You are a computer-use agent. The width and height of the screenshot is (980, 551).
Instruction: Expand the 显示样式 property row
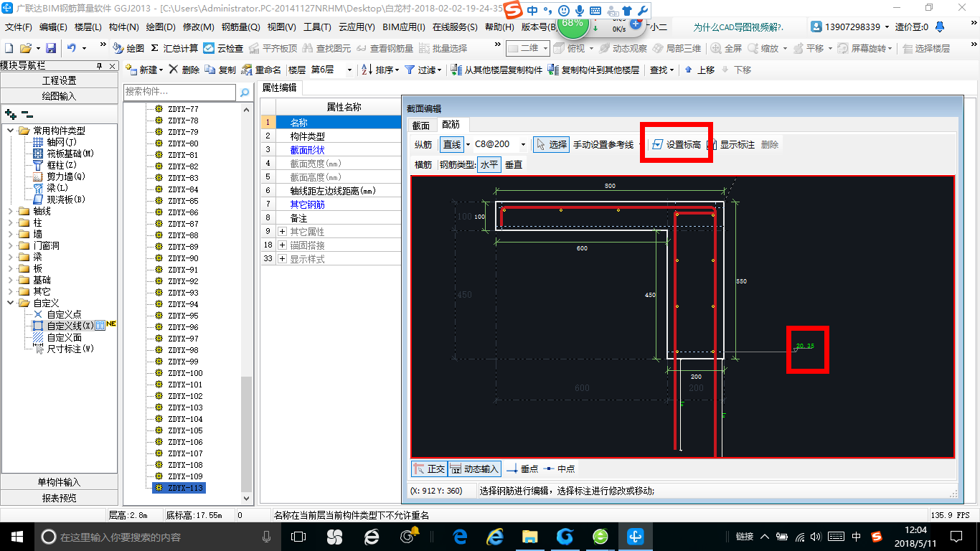(282, 259)
